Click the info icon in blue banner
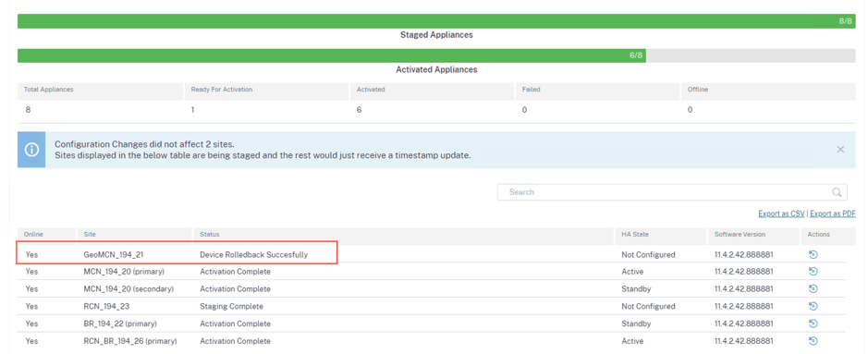Viewport: 868px width, 354px height. (32, 150)
